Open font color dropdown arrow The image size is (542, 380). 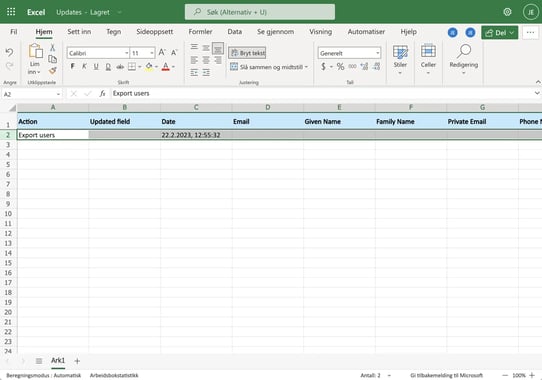[173, 67]
